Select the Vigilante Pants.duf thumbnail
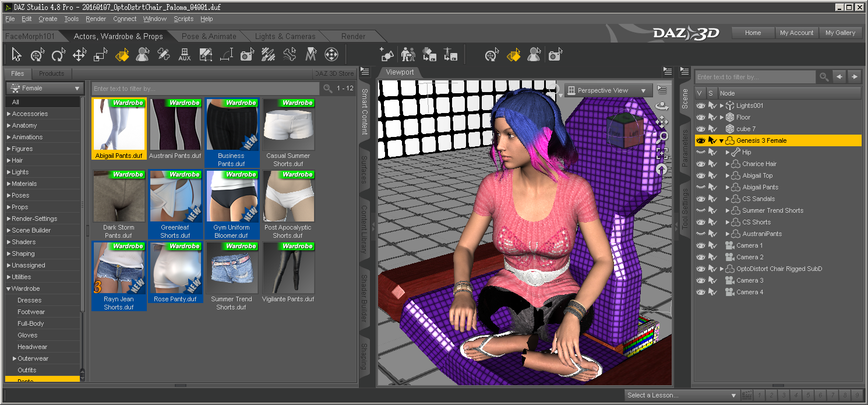 [x=288, y=273]
